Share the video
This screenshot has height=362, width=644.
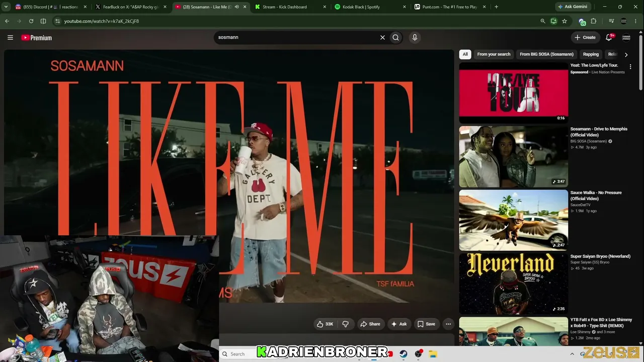tap(370, 324)
